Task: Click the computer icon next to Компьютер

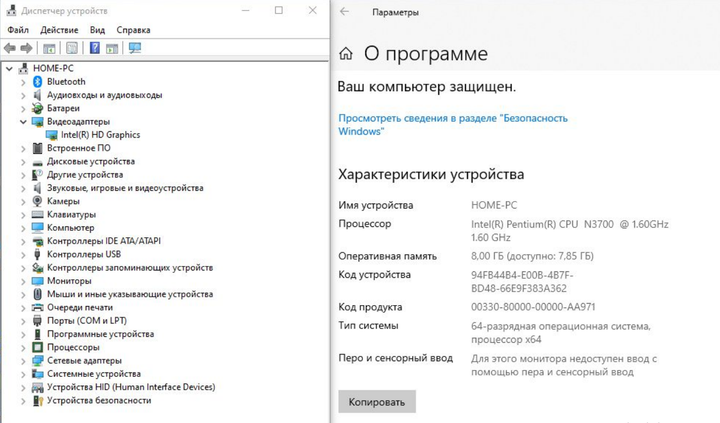Action: click(38, 228)
